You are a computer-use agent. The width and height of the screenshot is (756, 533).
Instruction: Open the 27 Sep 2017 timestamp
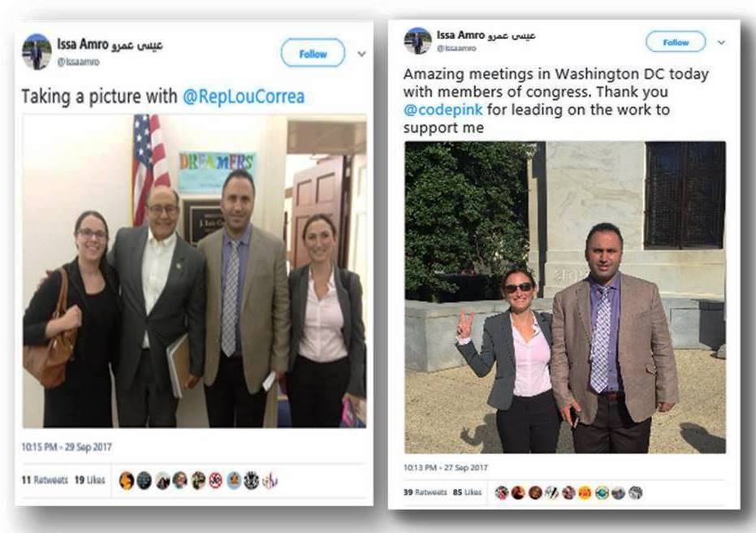[x=446, y=467]
